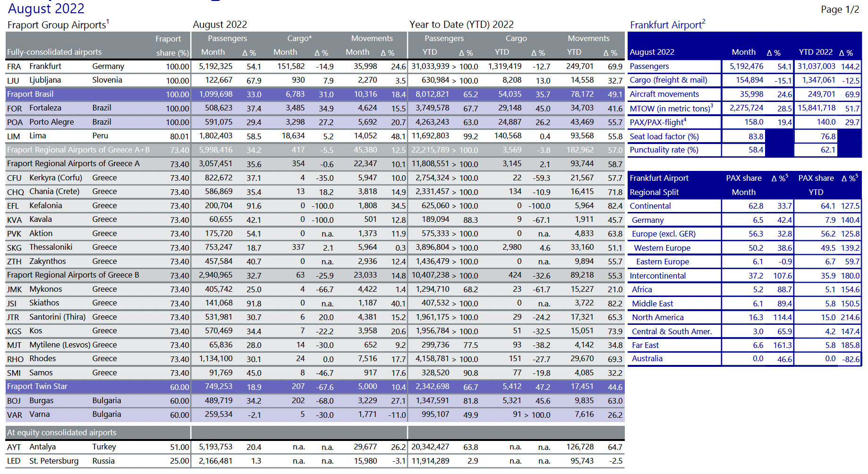868x474 pixels.
Task: Click the 'Fraport Brasil' group row label
Action: pyautogui.click(x=30, y=94)
